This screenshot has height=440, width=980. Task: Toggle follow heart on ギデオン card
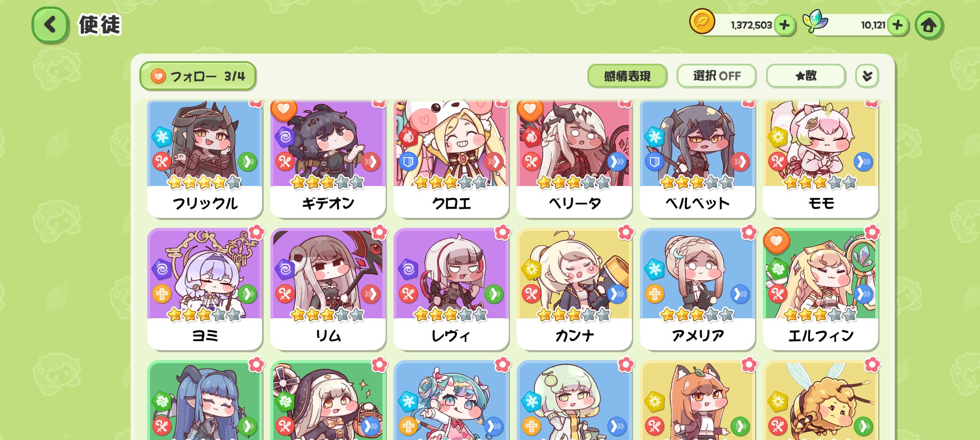pos(284,109)
